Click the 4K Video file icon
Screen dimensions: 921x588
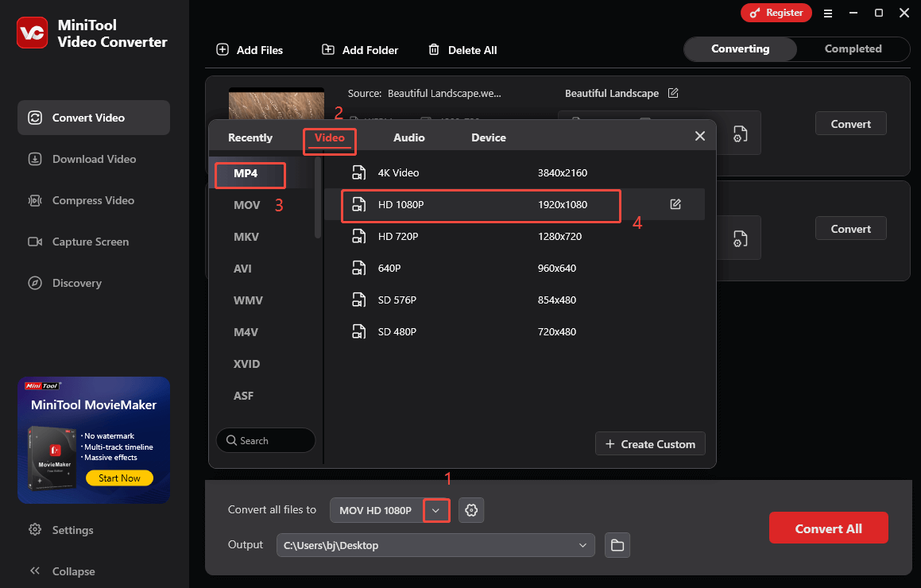tap(358, 172)
